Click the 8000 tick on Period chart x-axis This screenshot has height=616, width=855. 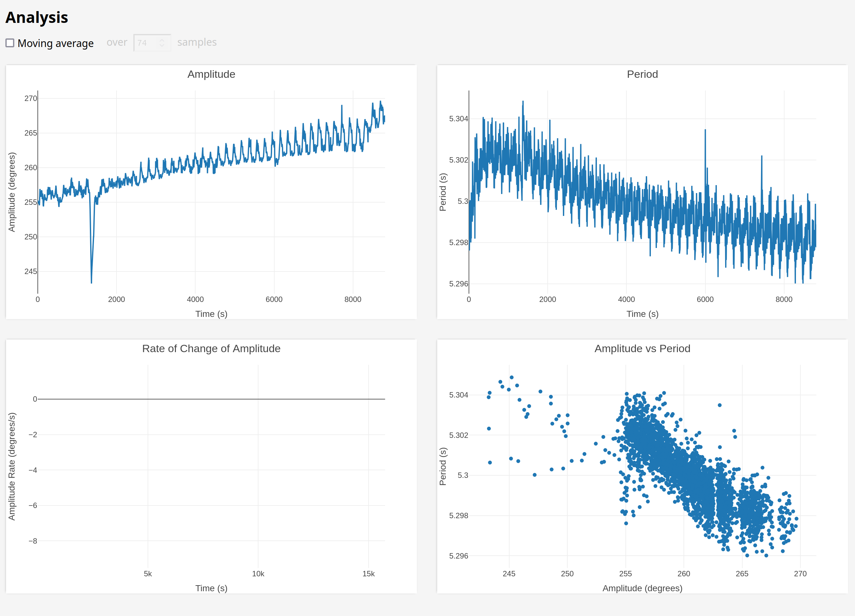pyautogui.click(x=784, y=299)
